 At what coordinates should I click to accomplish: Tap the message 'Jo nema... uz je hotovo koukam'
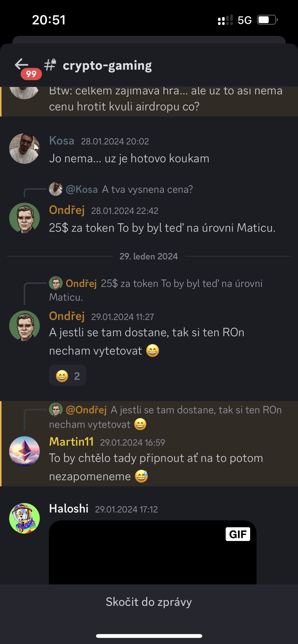(129, 158)
